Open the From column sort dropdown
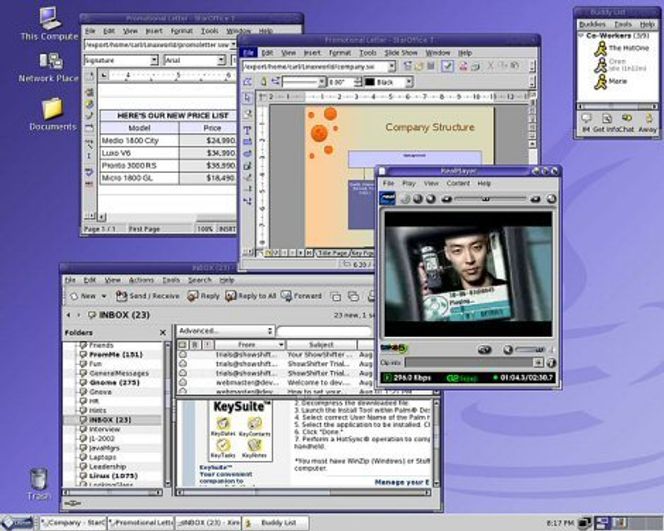The height and width of the screenshot is (531, 664). point(281,345)
